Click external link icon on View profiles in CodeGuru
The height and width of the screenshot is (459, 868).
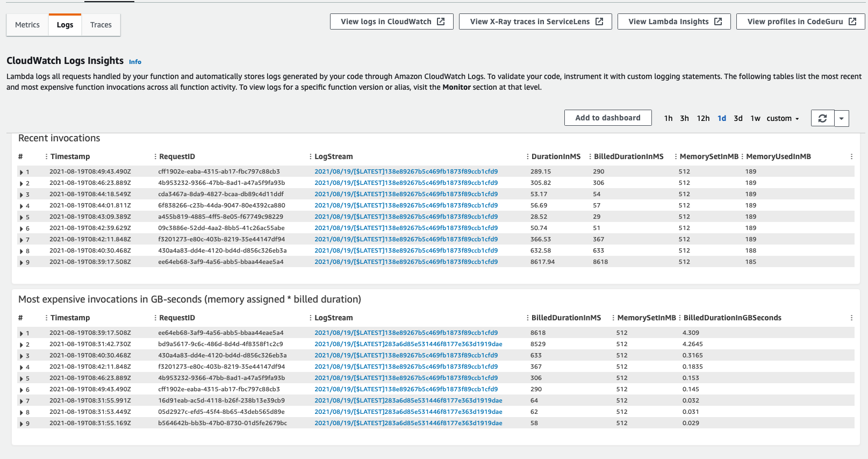tap(852, 21)
